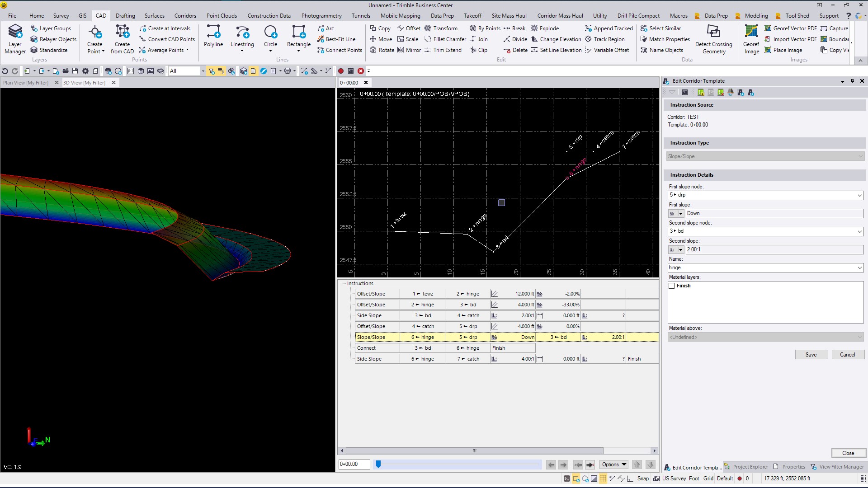Click the Circle tool icon

[x=270, y=32]
